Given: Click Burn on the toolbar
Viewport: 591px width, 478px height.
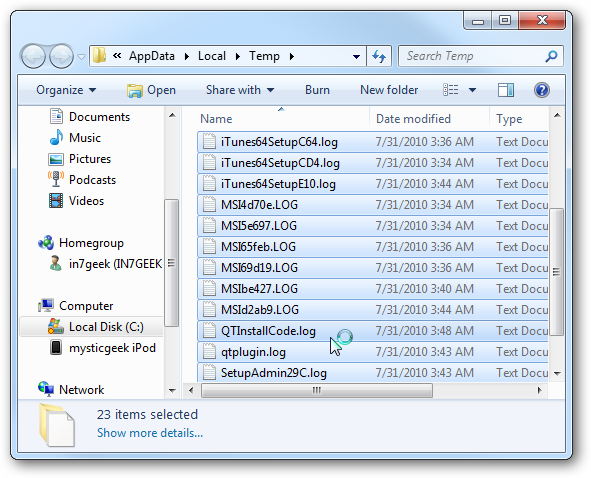Looking at the screenshot, I should (317, 90).
